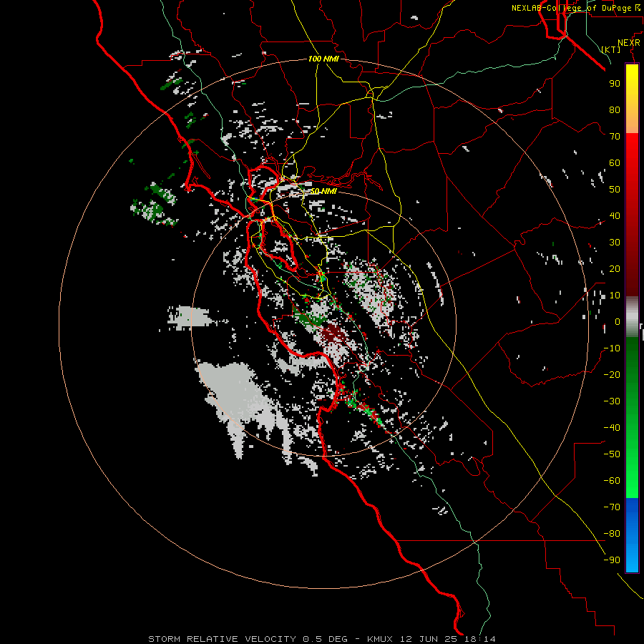
Task: Click the positive 30 knots scale label
Action: pyautogui.click(x=615, y=243)
